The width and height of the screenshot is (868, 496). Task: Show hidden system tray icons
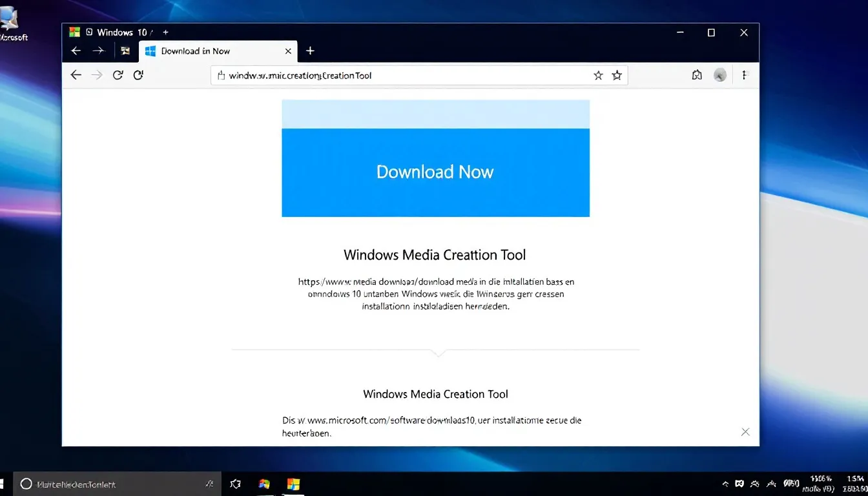[725, 484]
